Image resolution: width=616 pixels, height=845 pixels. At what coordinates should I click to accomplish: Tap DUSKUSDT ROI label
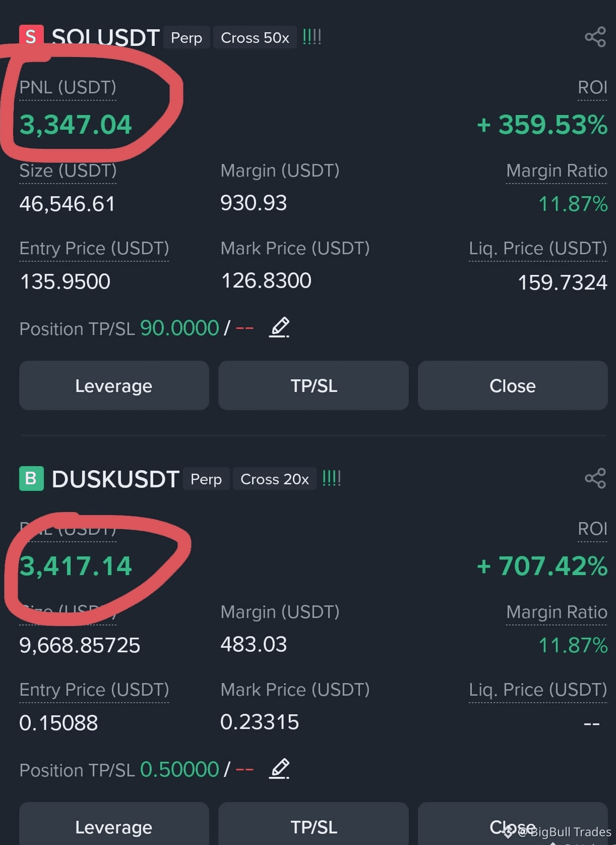(x=592, y=529)
